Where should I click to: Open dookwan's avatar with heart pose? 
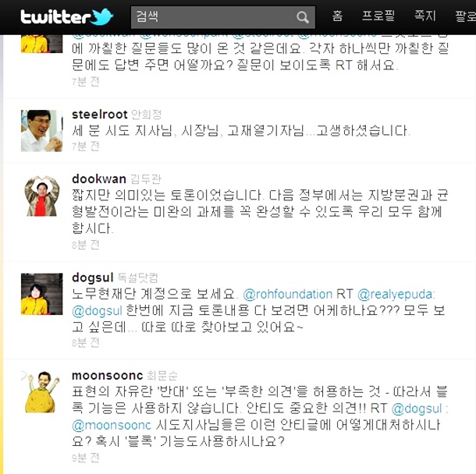[x=41, y=196]
